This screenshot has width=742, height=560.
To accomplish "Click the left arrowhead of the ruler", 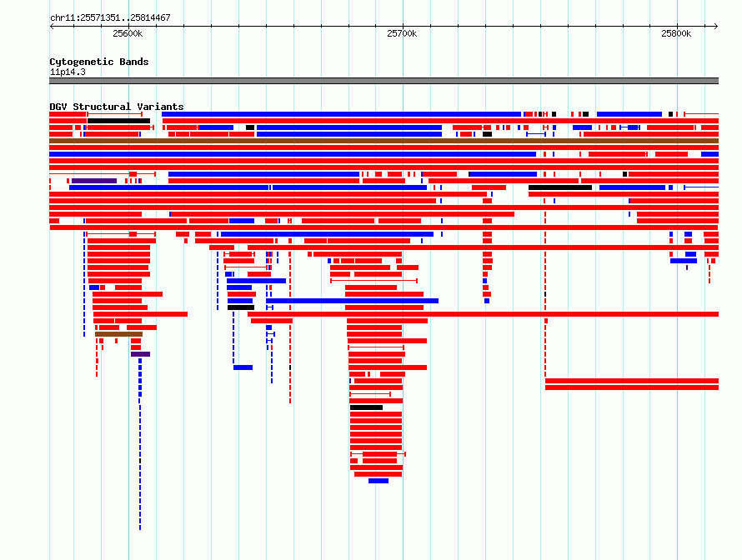I will 52,27.
